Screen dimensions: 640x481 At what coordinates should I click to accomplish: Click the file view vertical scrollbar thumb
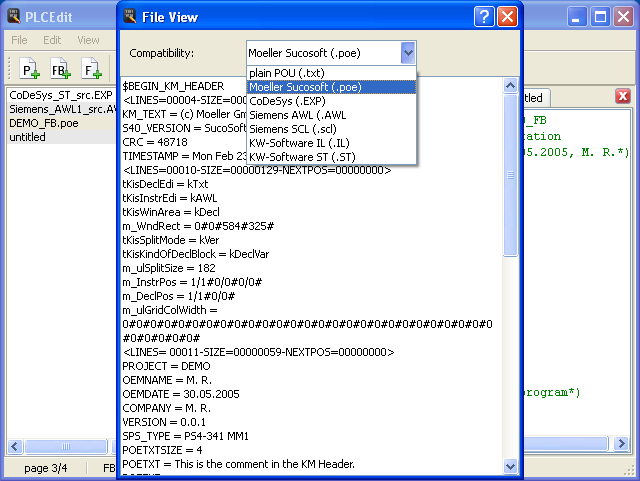(510, 175)
